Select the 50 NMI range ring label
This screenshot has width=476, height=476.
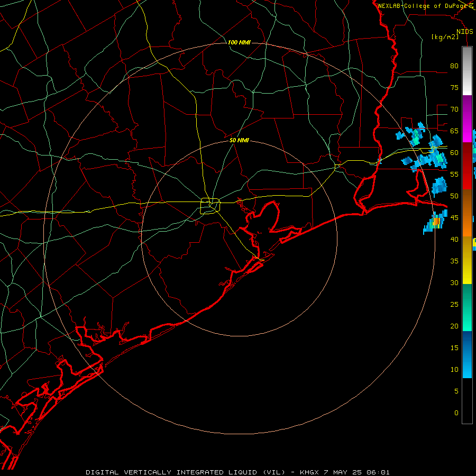point(239,140)
